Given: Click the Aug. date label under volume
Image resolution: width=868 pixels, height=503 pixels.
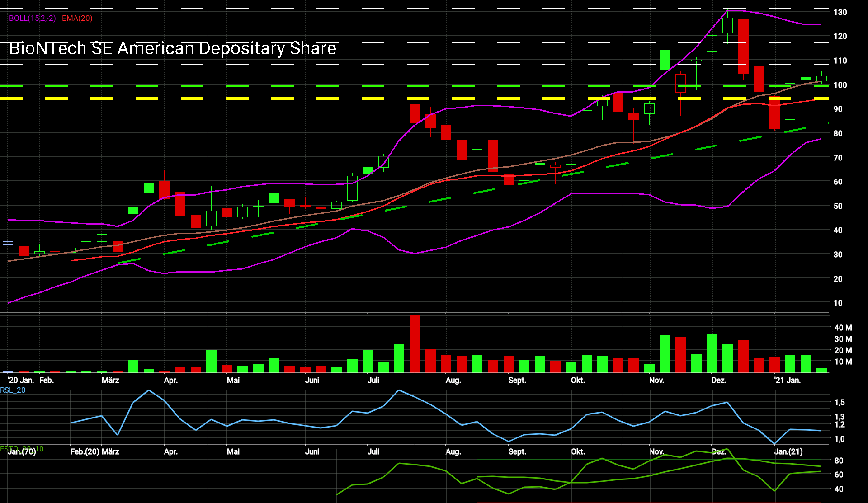Looking at the screenshot, I should point(453,380).
